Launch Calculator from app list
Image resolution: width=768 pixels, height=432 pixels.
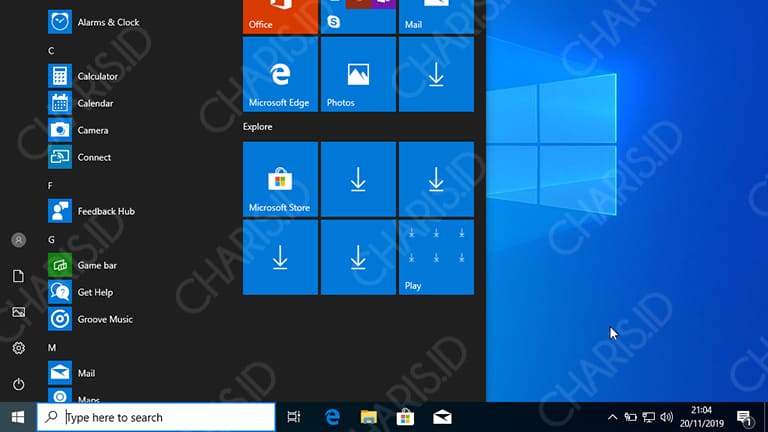[83, 76]
